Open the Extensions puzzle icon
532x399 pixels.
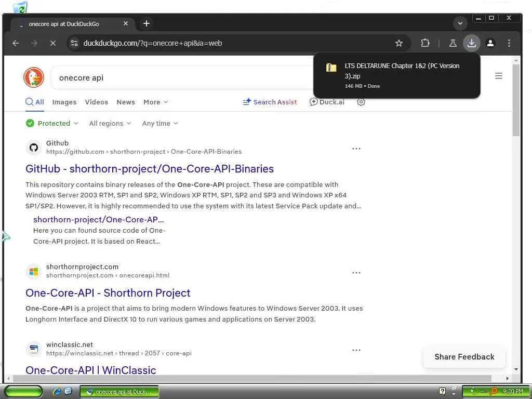point(425,43)
